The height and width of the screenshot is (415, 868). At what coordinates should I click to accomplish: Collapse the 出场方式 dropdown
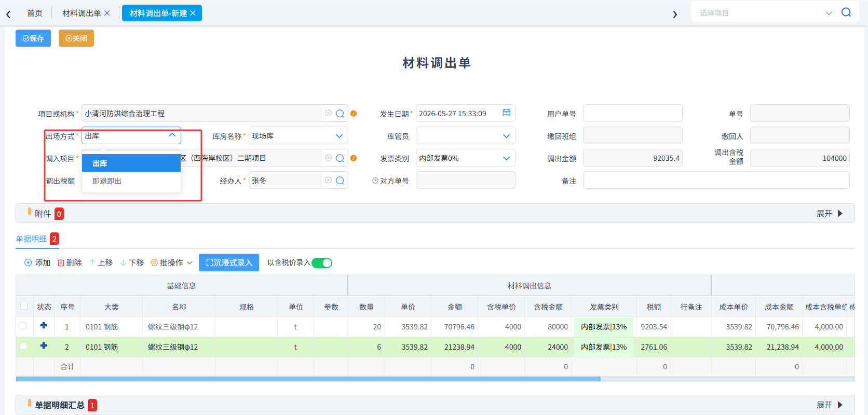(172, 135)
